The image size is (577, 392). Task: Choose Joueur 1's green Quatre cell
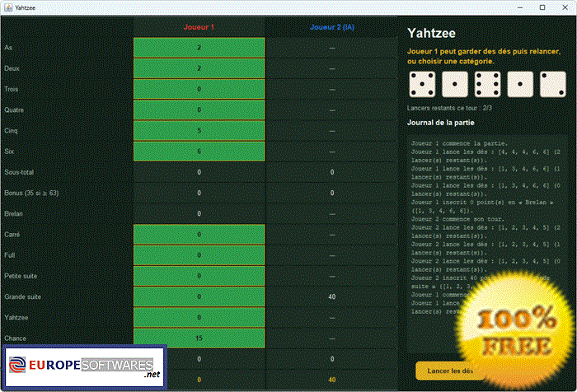click(199, 110)
